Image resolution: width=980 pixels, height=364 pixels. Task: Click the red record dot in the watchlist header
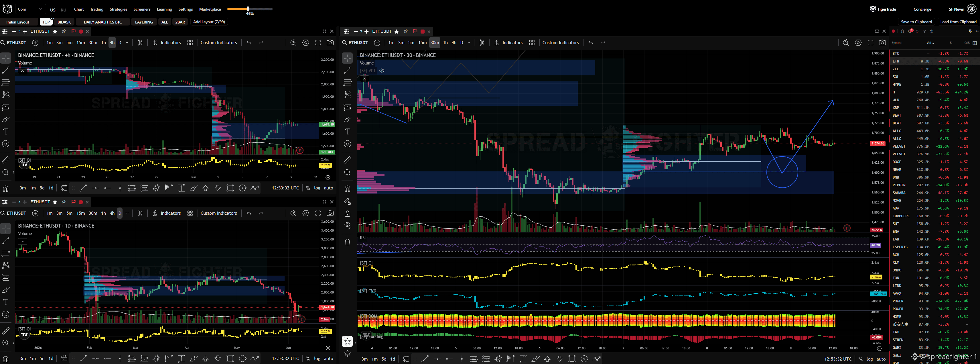pos(893,31)
